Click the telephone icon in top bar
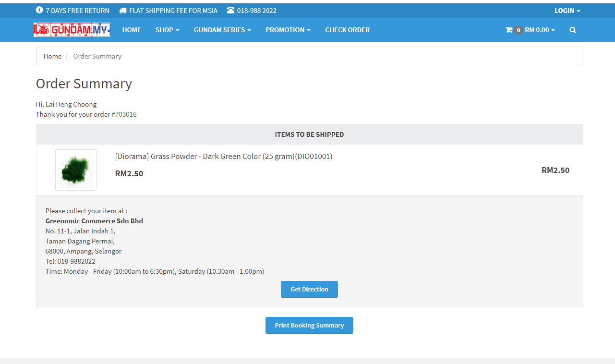Screen dimensions: 615x364 [230, 10]
